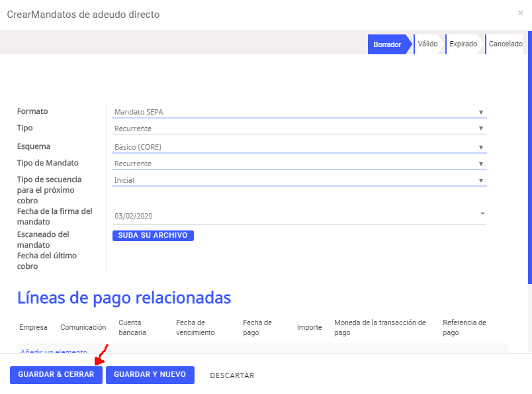Click the SUBA SU ARCHIVO upload button

coord(153,235)
